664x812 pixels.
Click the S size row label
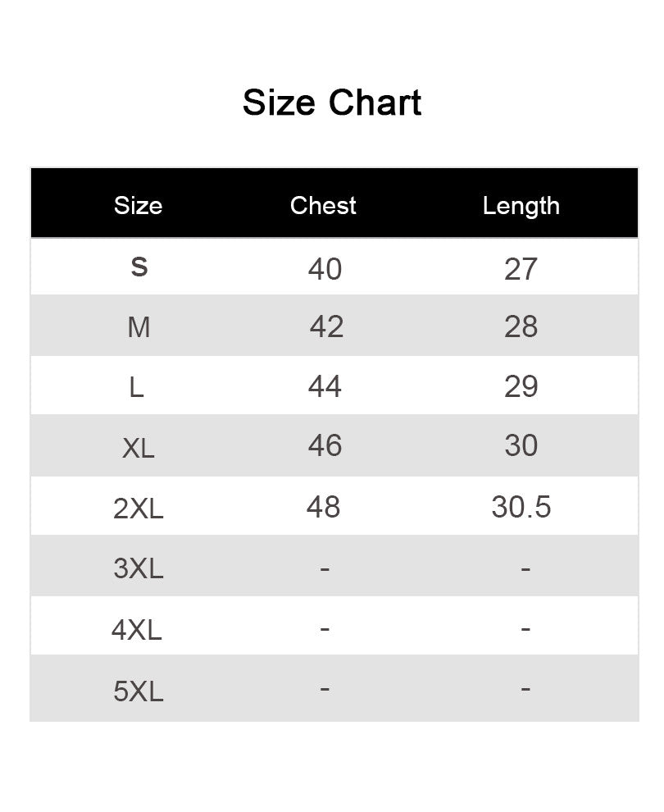pos(139,267)
